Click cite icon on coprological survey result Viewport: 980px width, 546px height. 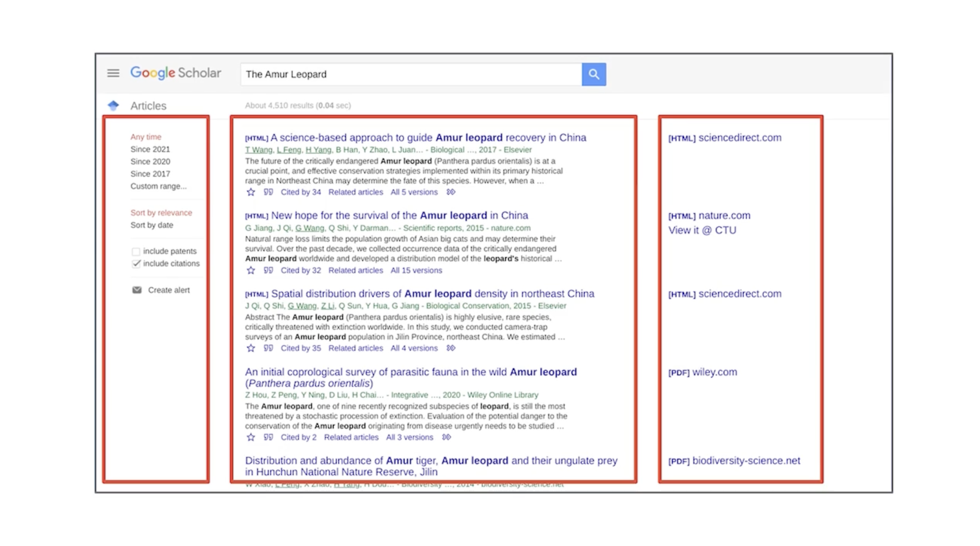(268, 437)
